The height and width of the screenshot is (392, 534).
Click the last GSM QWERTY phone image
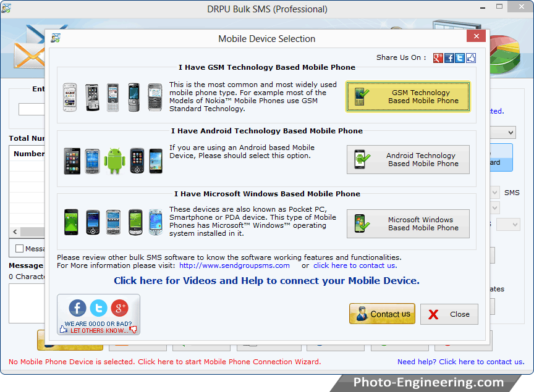click(x=155, y=98)
